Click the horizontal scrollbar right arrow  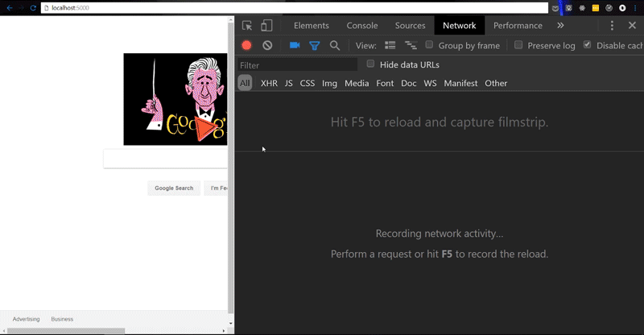(224, 331)
